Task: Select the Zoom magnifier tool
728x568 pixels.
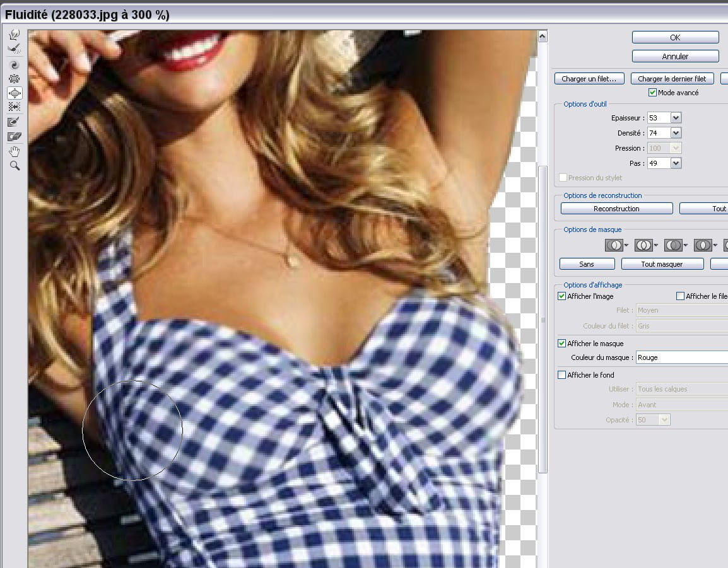Action: pos(14,166)
